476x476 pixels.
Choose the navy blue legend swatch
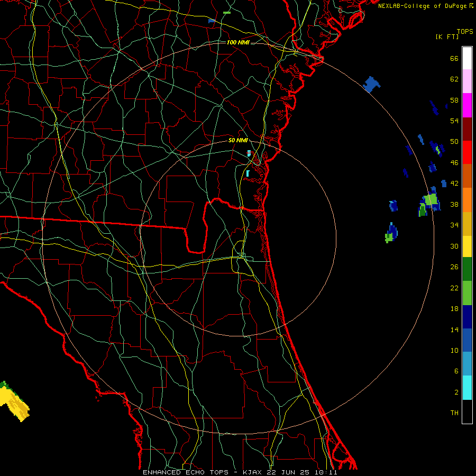[467, 317]
